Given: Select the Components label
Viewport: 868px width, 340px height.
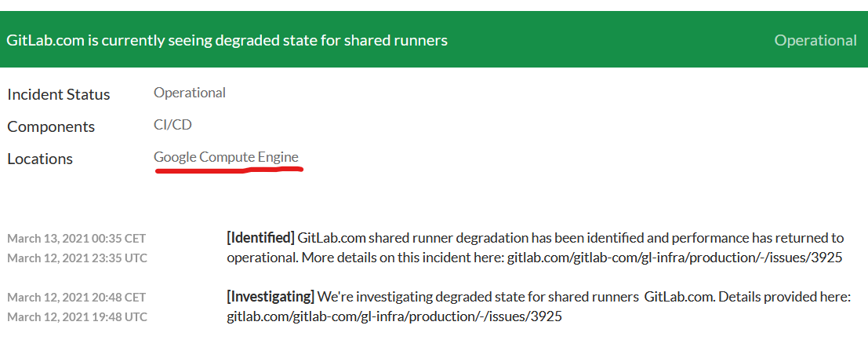Looking at the screenshot, I should click(x=51, y=126).
